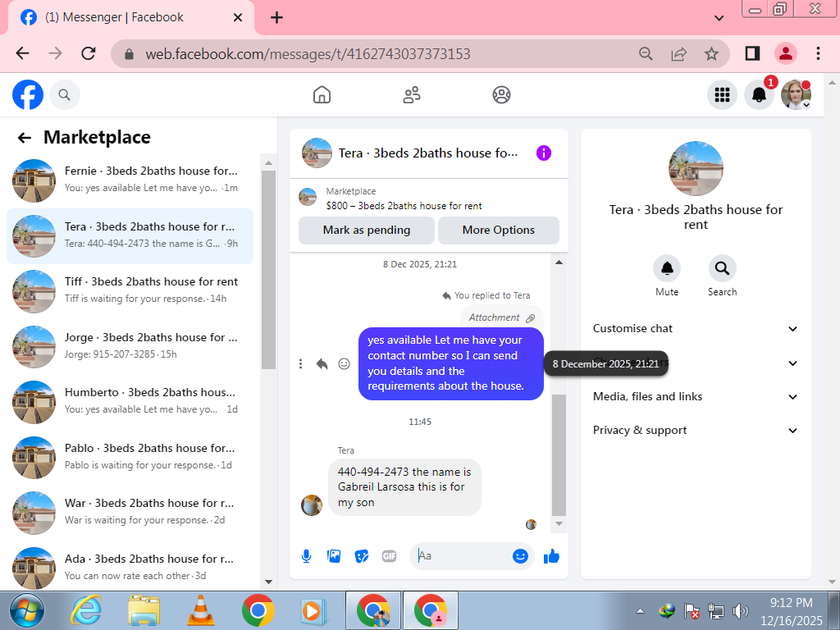The image size is (840, 630).
Task: Open notifications bell with badge
Action: 759,95
